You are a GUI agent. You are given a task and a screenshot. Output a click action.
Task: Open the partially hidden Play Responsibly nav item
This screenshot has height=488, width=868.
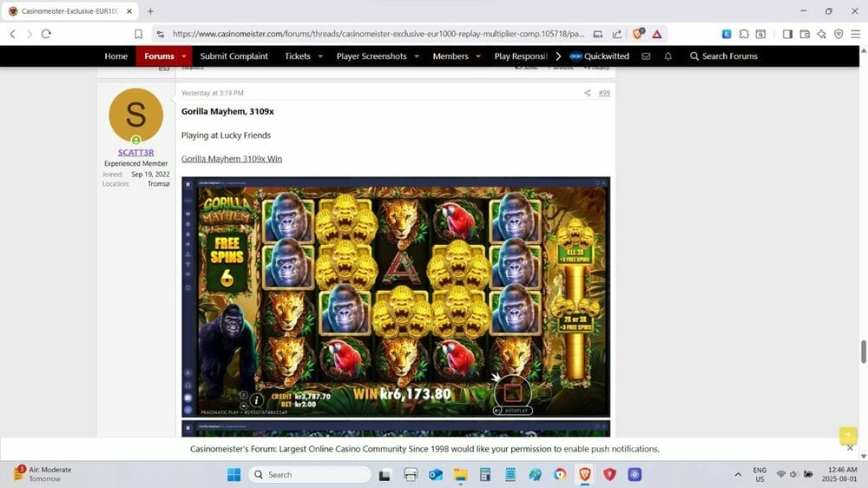tap(520, 56)
